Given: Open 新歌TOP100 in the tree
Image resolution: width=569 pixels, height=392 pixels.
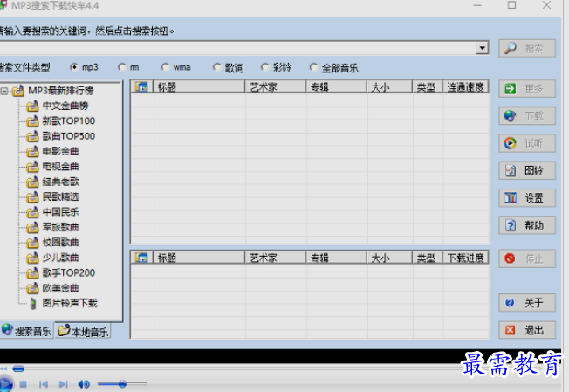Looking at the screenshot, I should [x=69, y=120].
